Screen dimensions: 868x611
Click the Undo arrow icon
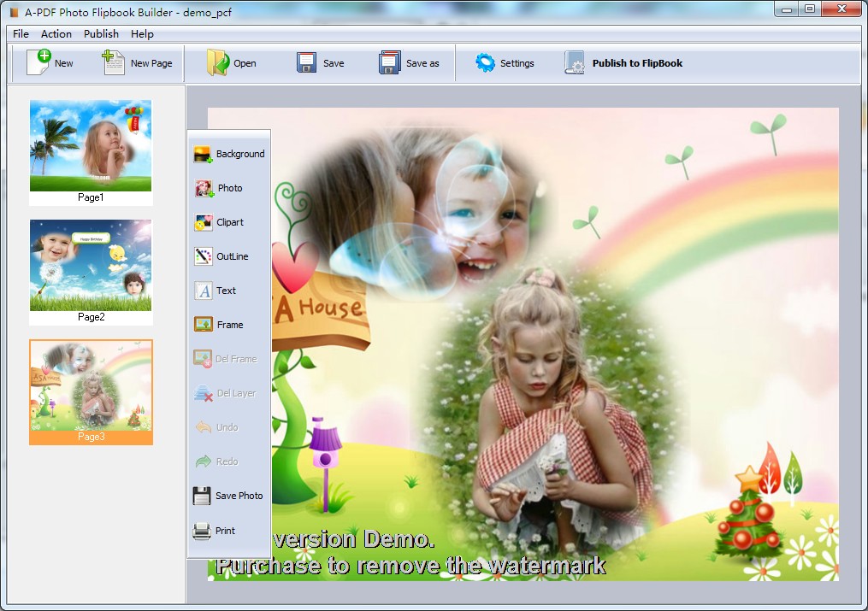point(204,427)
